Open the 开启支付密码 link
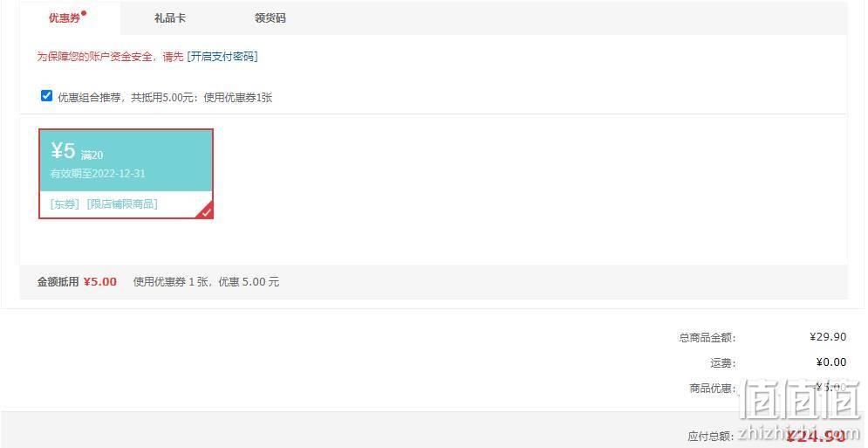Image resolution: width=868 pixels, height=448 pixels. (222, 57)
